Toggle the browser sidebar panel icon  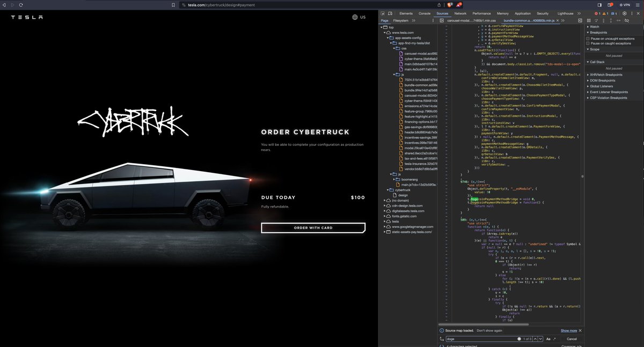(599, 4)
